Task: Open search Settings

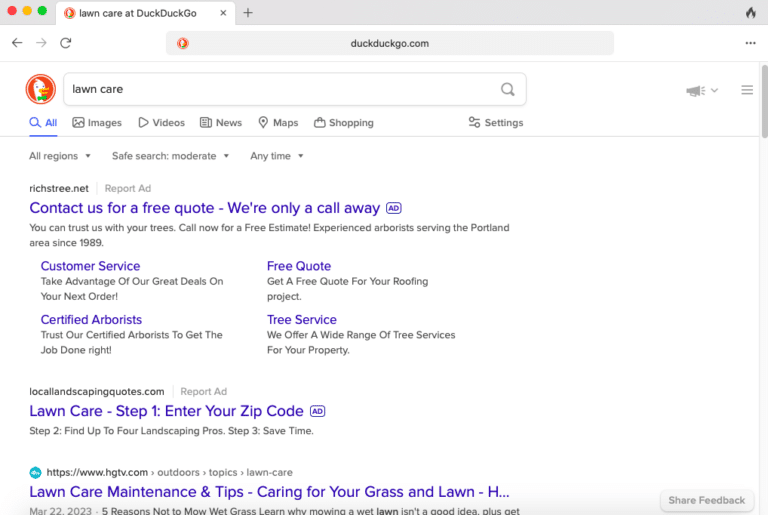Action: coord(496,123)
